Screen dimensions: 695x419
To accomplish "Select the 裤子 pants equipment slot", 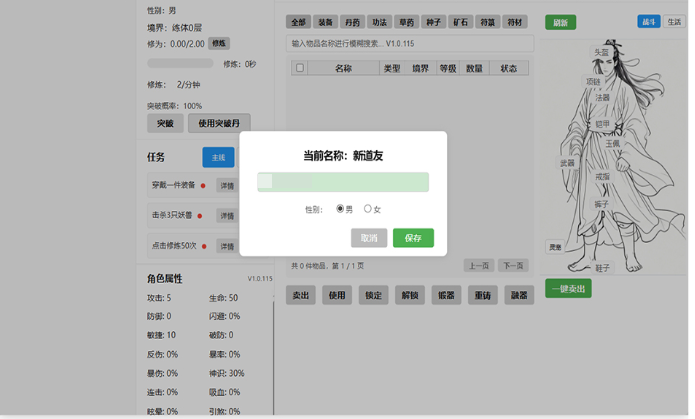I will point(601,204).
